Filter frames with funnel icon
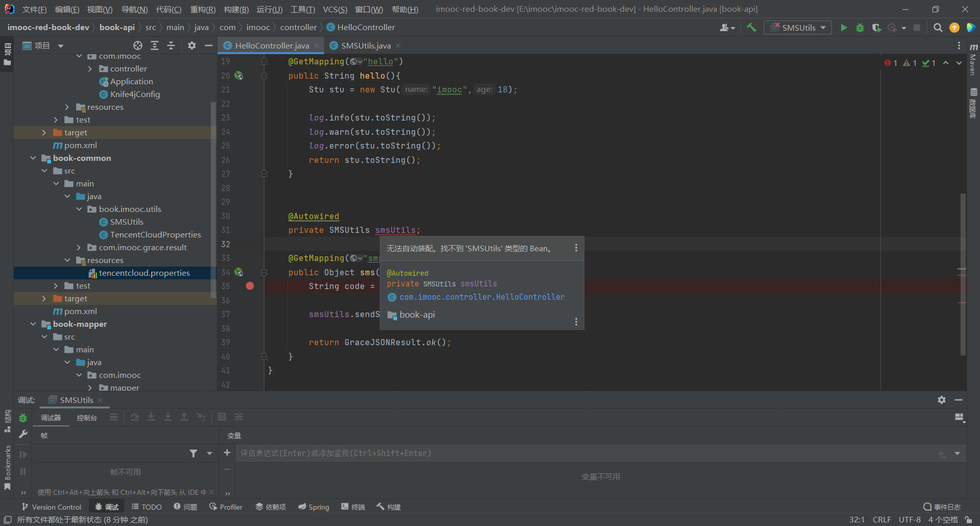 point(193,453)
